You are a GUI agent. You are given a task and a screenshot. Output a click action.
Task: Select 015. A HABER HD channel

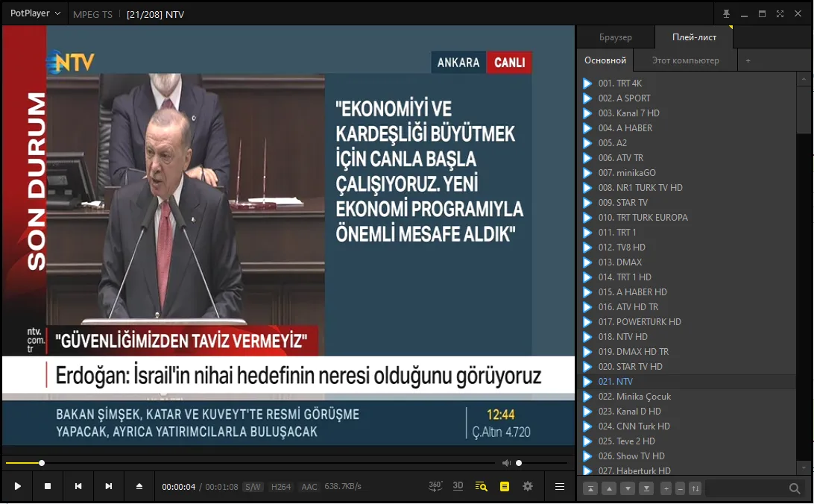pos(632,292)
